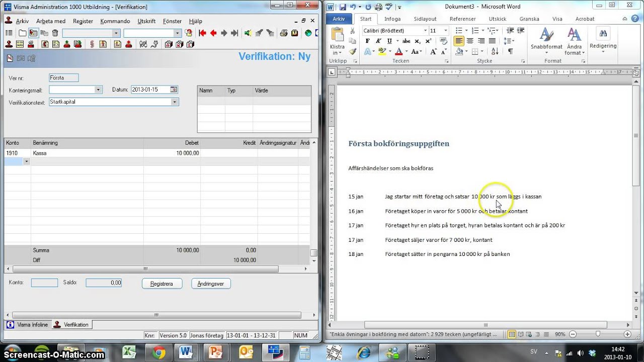This screenshot has height=362, width=644.
Task: Open the Register menu in Visma
Action: (83, 21)
